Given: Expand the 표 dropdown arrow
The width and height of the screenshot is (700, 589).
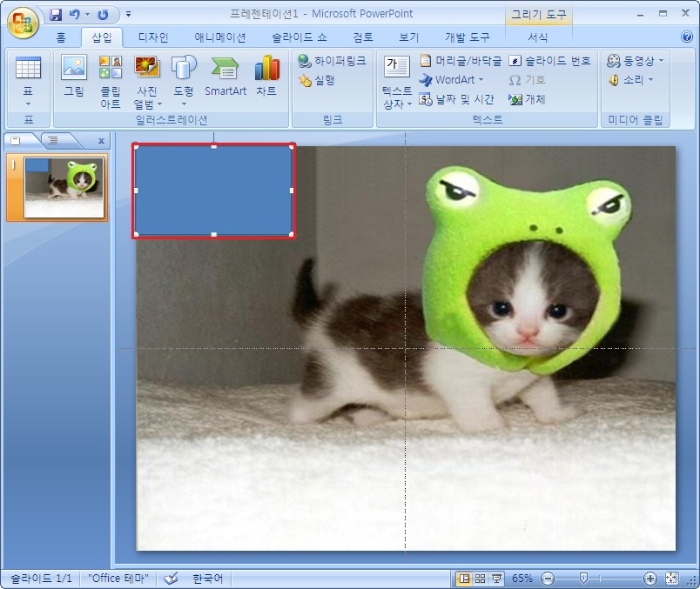Looking at the screenshot, I should [28, 104].
